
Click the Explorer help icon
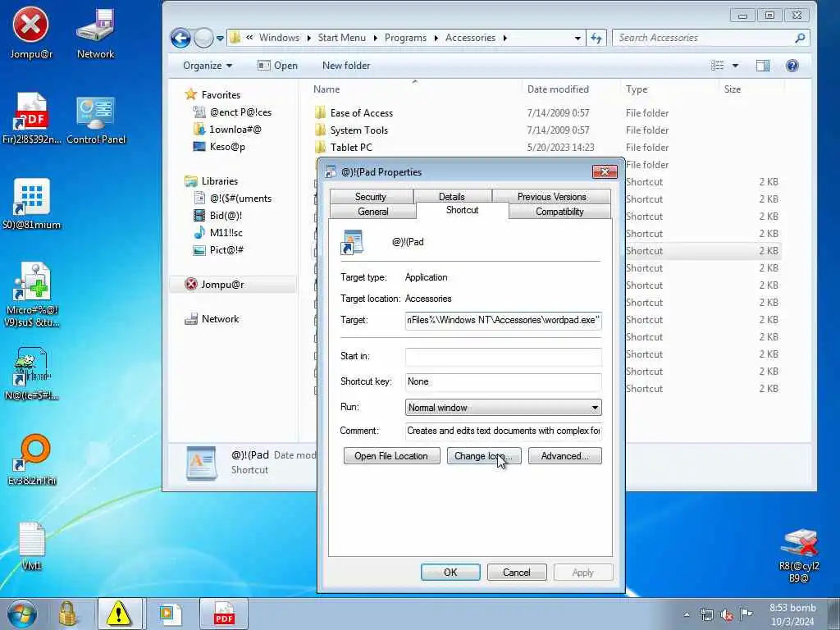pyautogui.click(x=792, y=66)
